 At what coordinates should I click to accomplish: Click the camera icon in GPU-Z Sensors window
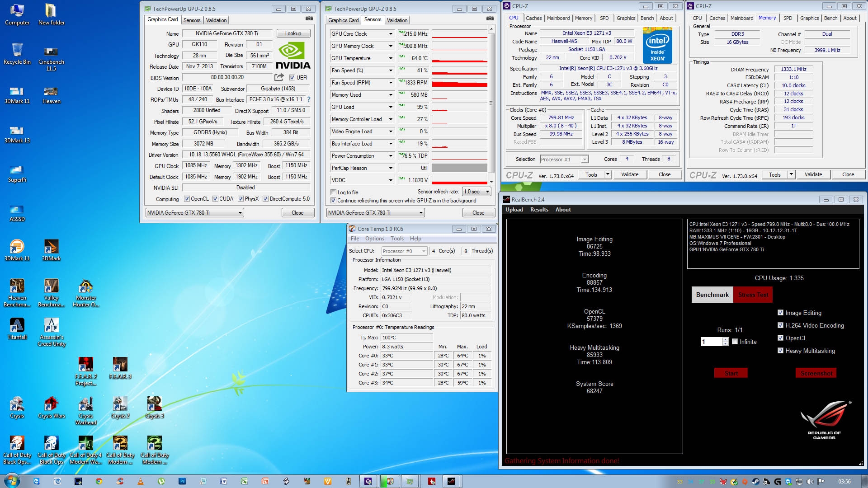pos(490,19)
